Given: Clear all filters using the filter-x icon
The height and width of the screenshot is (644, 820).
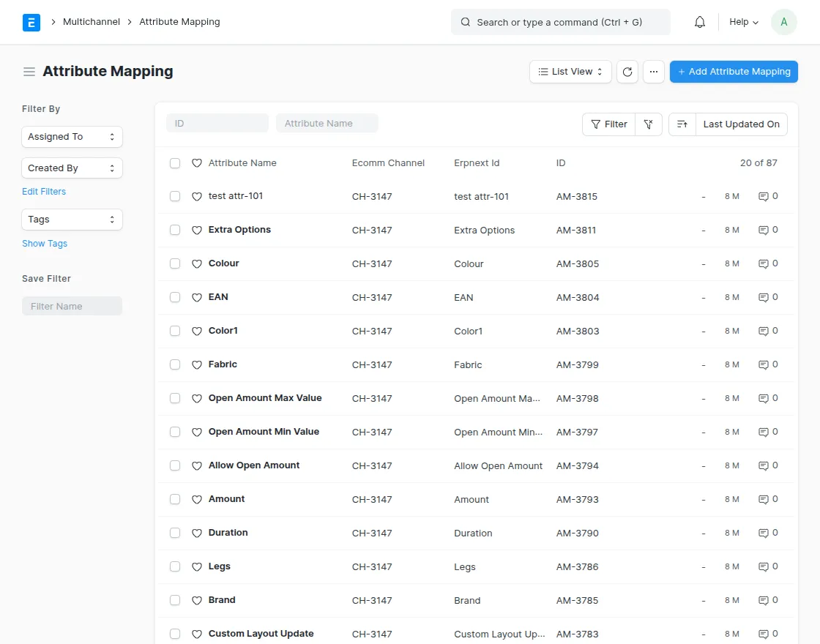Looking at the screenshot, I should [649, 124].
